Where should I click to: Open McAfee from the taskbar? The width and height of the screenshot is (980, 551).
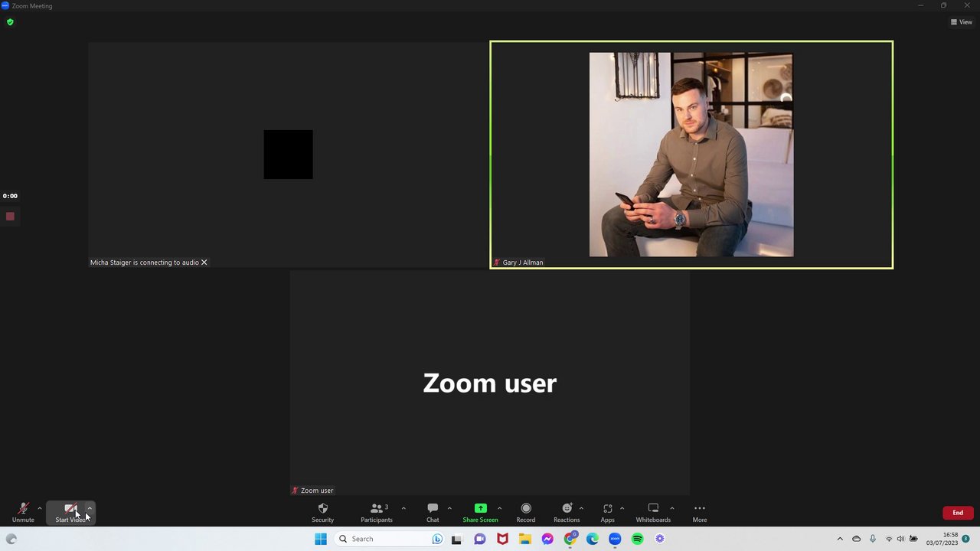502,539
